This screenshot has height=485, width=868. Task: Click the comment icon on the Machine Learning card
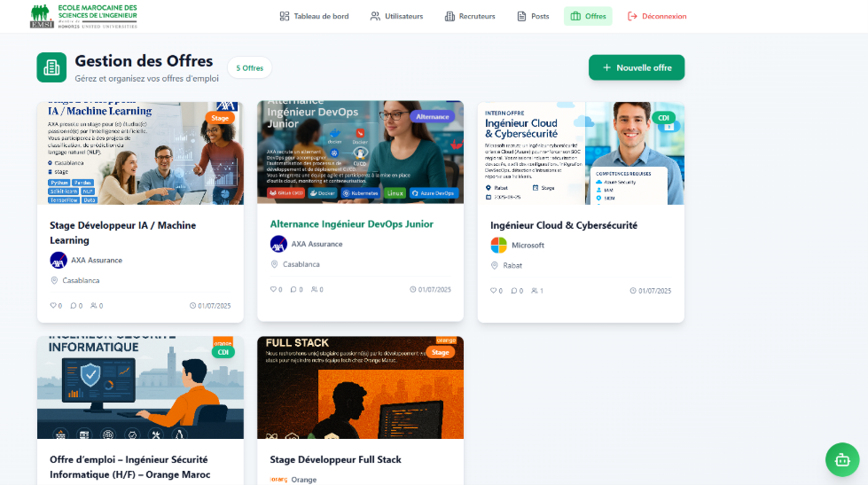(73, 306)
